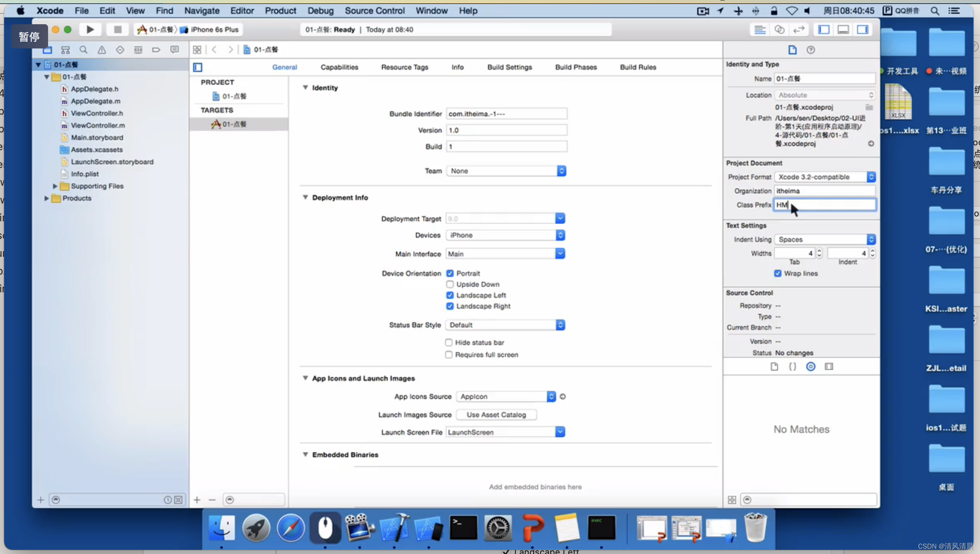Add a new target with plus button

(197, 500)
